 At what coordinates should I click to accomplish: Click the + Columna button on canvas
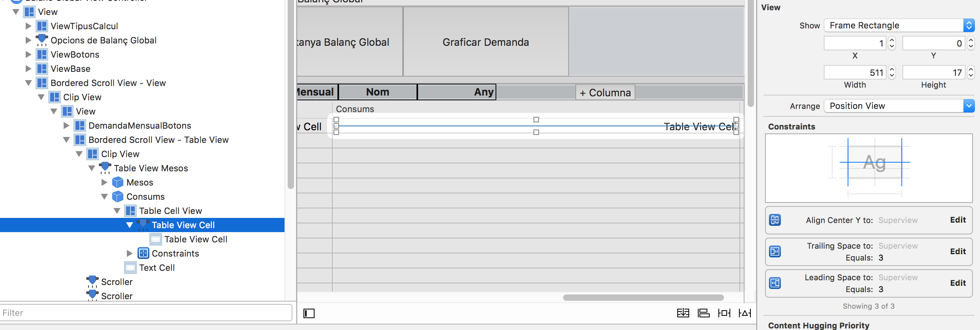click(x=605, y=92)
